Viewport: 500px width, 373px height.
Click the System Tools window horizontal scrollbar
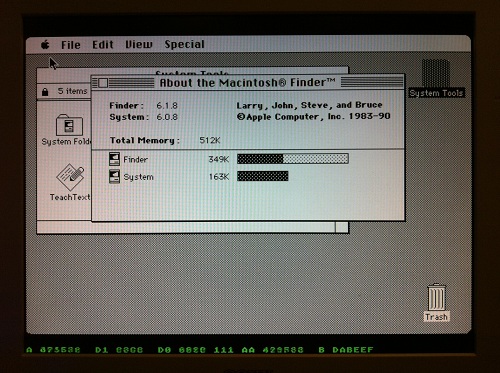click(186, 227)
